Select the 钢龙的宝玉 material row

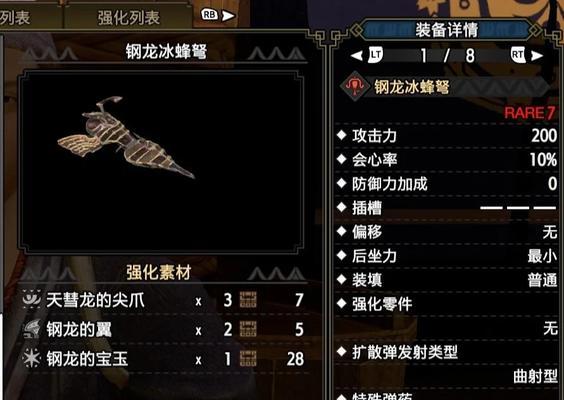click(x=163, y=359)
